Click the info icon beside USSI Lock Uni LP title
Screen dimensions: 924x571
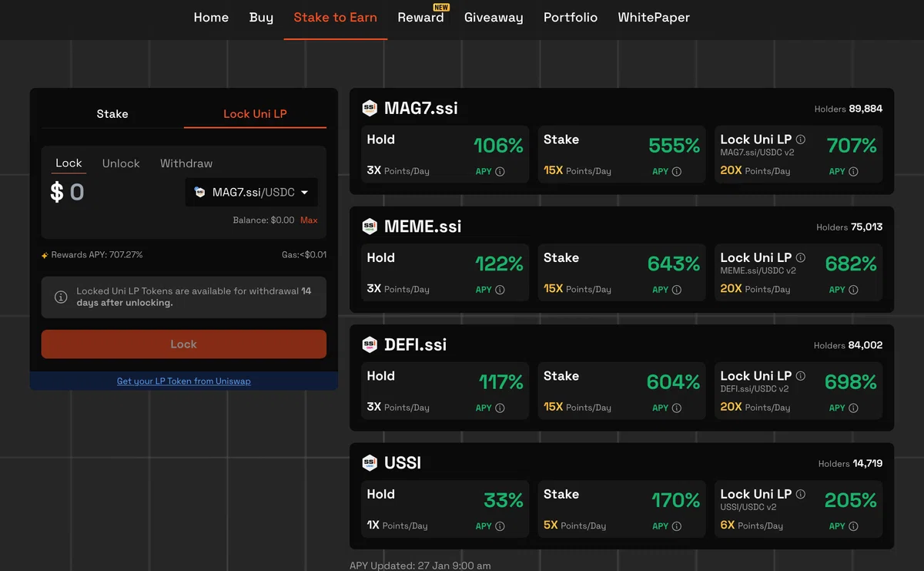pyautogui.click(x=801, y=494)
